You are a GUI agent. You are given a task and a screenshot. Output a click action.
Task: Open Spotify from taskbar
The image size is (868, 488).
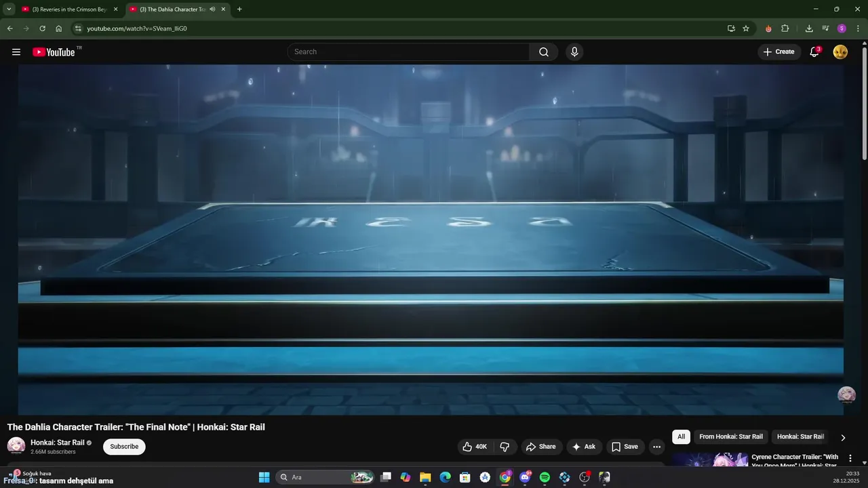click(x=545, y=477)
